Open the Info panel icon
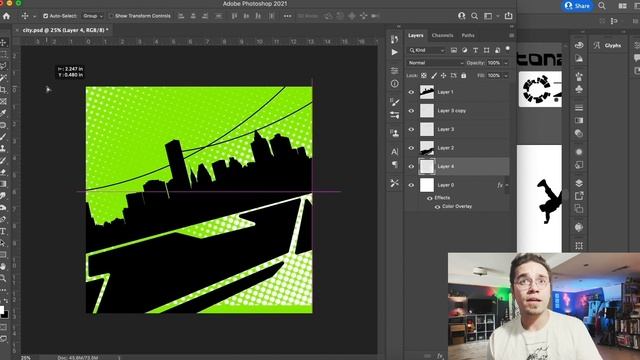 pyautogui.click(x=394, y=84)
